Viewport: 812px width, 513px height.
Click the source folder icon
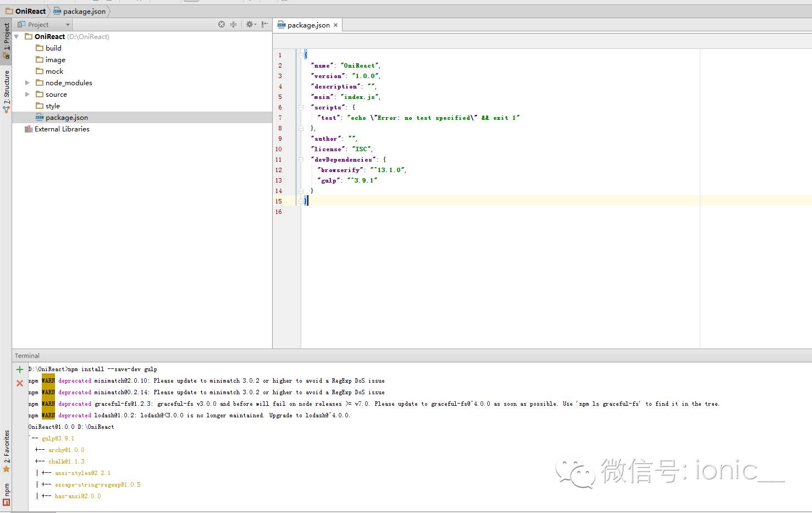pyautogui.click(x=40, y=94)
